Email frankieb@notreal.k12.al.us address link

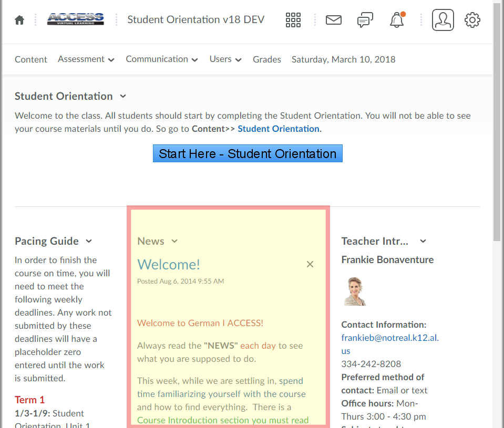click(388, 338)
